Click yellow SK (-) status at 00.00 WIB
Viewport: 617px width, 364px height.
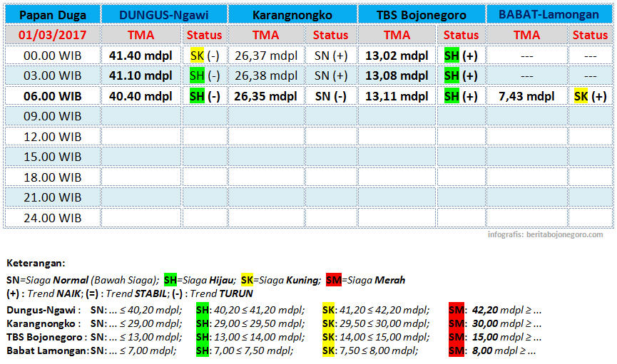pyautogui.click(x=204, y=55)
